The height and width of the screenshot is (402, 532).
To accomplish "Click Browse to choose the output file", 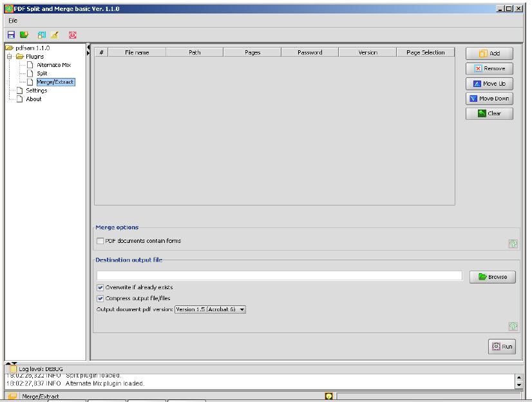I will pyautogui.click(x=493, y=277).
